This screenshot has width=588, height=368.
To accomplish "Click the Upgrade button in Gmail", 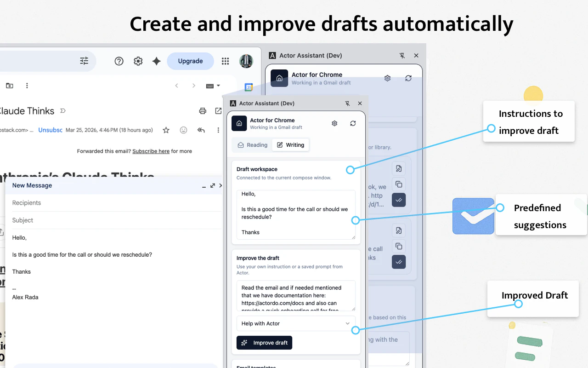I will (x=190, y=61).
